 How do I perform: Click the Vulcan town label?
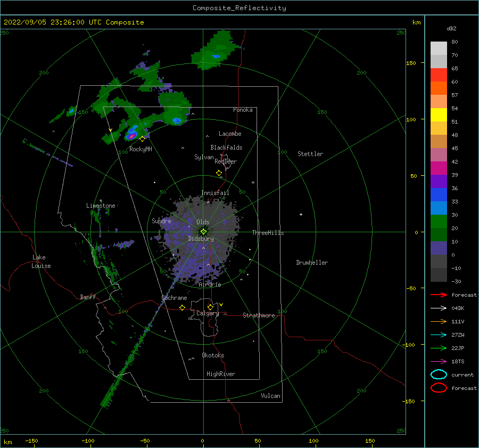[x=270, y=396]
